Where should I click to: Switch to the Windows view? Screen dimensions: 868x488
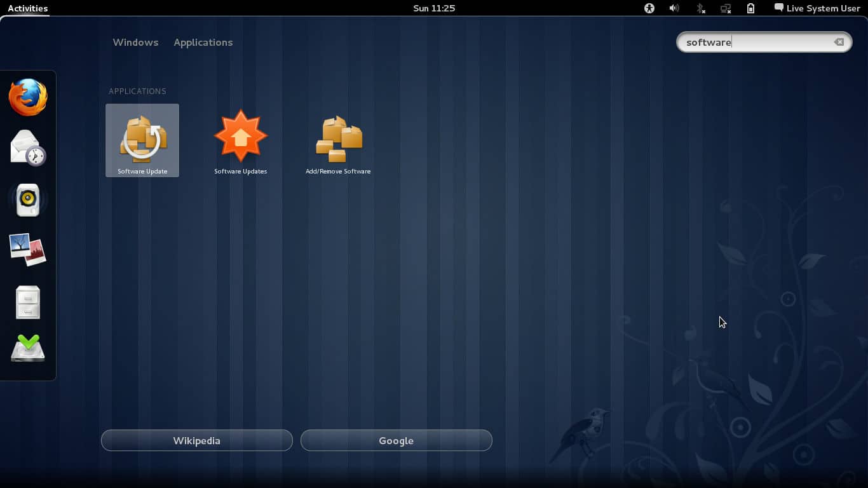coord(135,43)
